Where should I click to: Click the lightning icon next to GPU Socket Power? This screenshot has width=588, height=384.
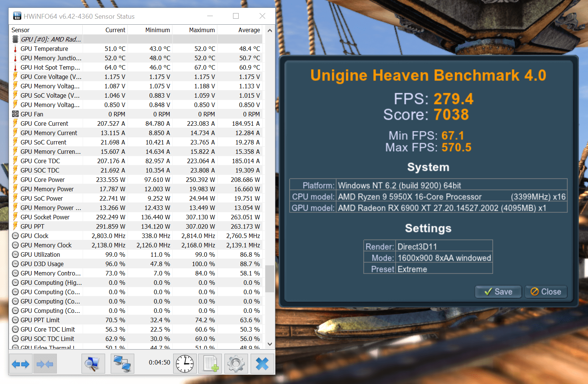[15, 217]
